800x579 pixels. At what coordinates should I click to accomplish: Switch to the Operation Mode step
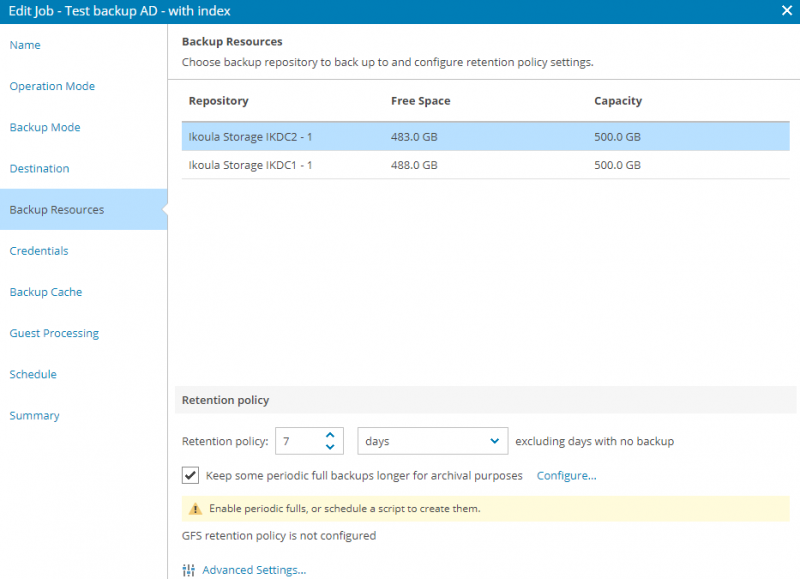(52, 86)
